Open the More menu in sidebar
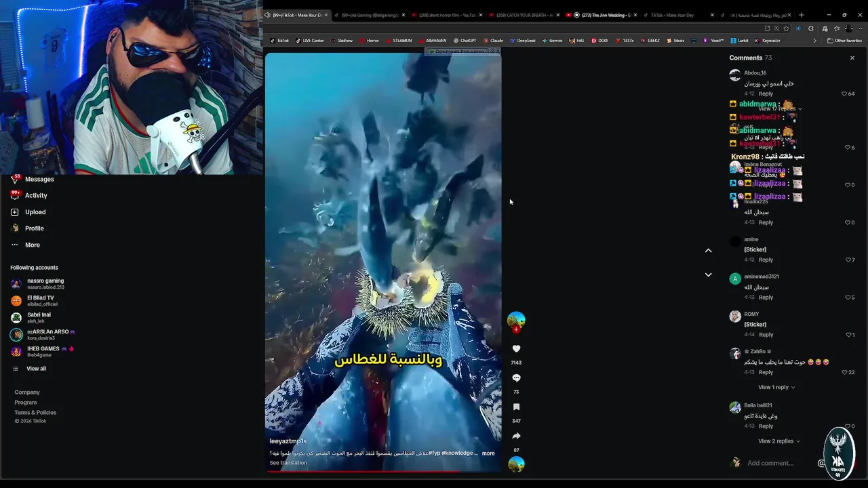 point(25,245)
